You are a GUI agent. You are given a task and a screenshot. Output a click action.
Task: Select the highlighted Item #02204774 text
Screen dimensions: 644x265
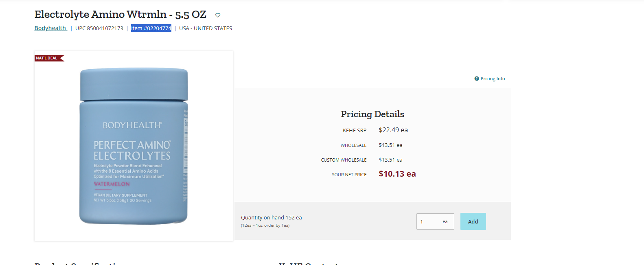click(x=151, y=28)
